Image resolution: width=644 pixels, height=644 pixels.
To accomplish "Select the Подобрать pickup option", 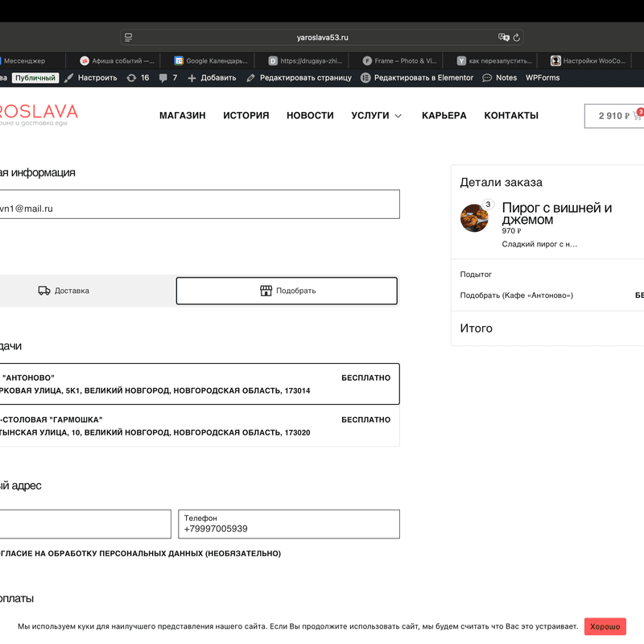I will pyautogui.click(x=287, y=291).
